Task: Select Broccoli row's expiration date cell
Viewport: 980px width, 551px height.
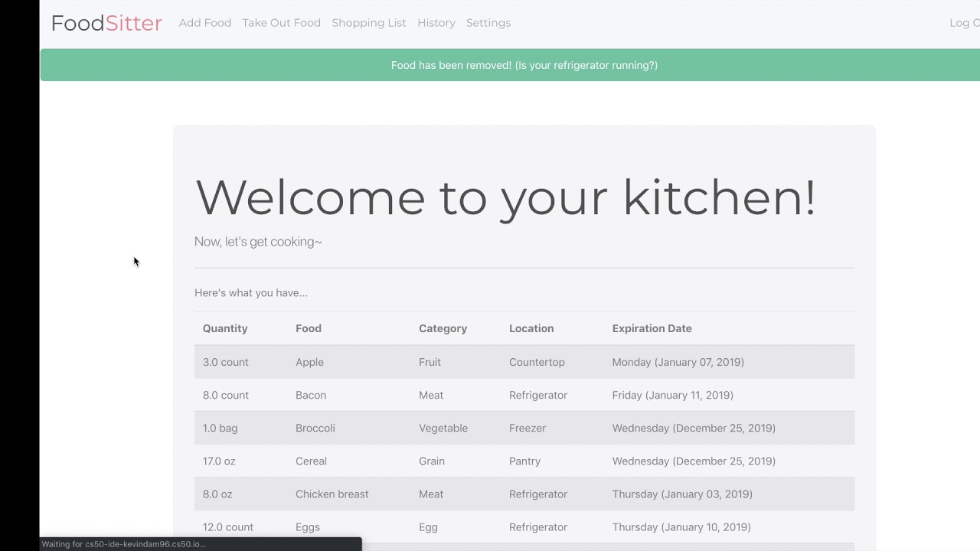Action: click(x=694, y=428)
